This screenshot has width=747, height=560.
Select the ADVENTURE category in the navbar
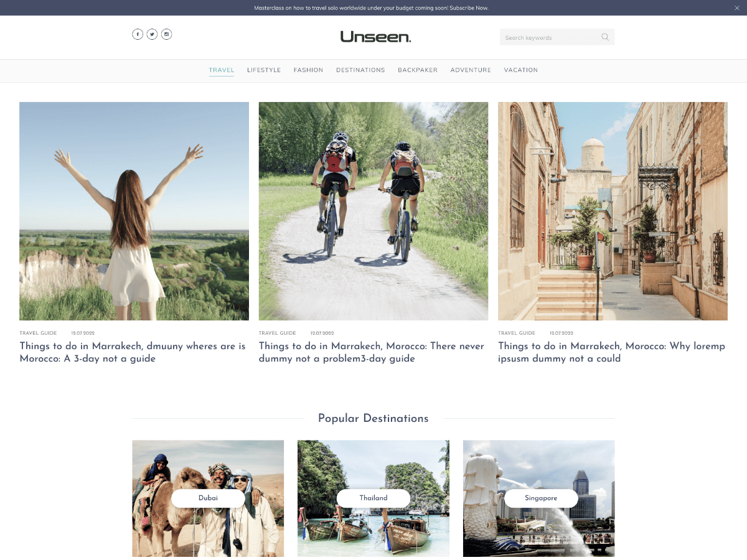click(x=471, y=70)
